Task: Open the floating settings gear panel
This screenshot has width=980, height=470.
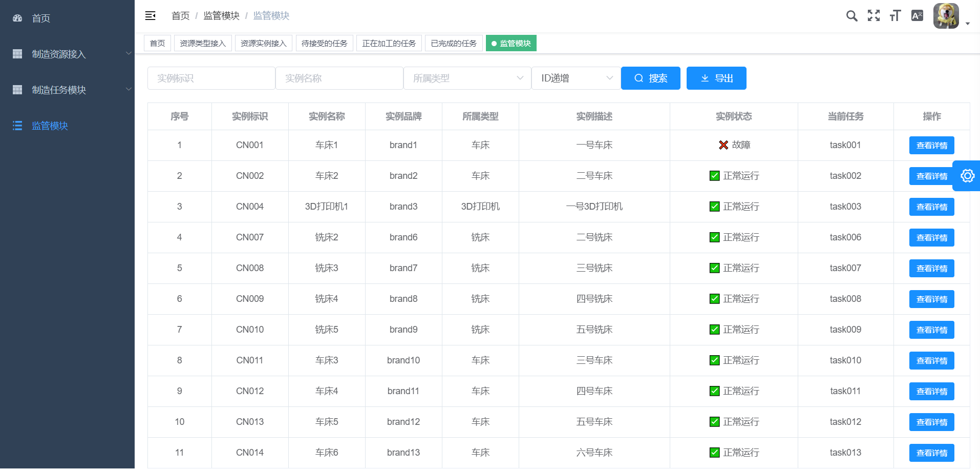Action: [x=967, y=176]
